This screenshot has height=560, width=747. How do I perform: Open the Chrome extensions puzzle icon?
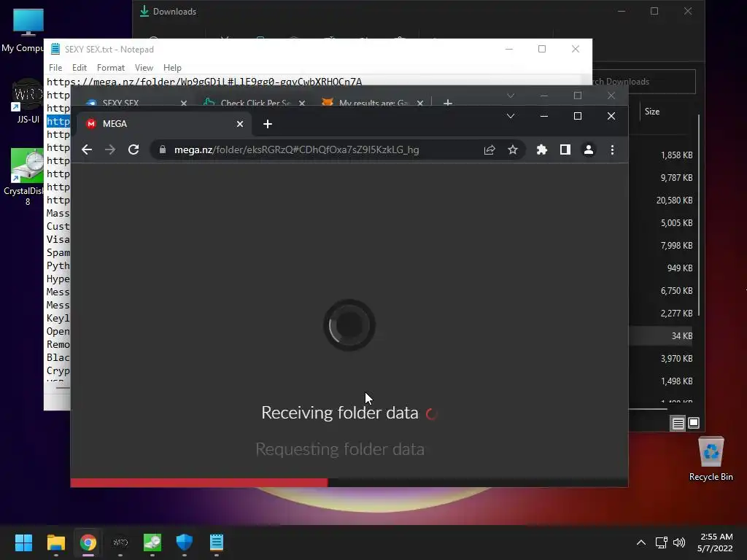click(x=542, y=150)
